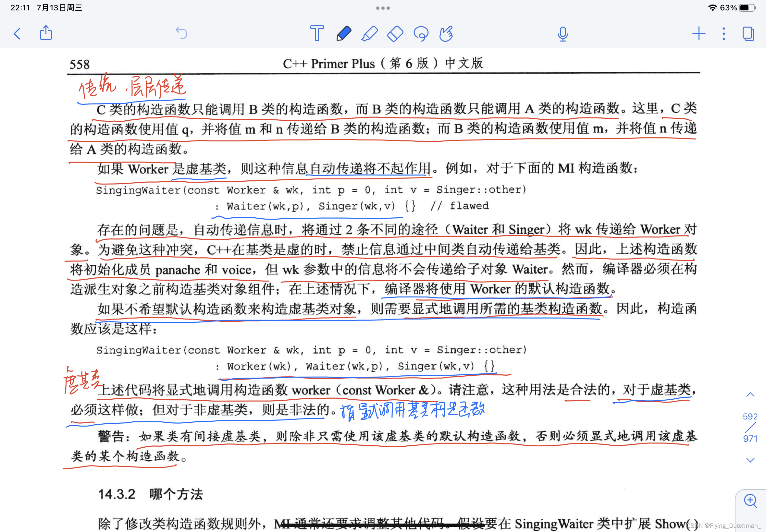Tap the Wi-Fi status icon

[712, 8]
